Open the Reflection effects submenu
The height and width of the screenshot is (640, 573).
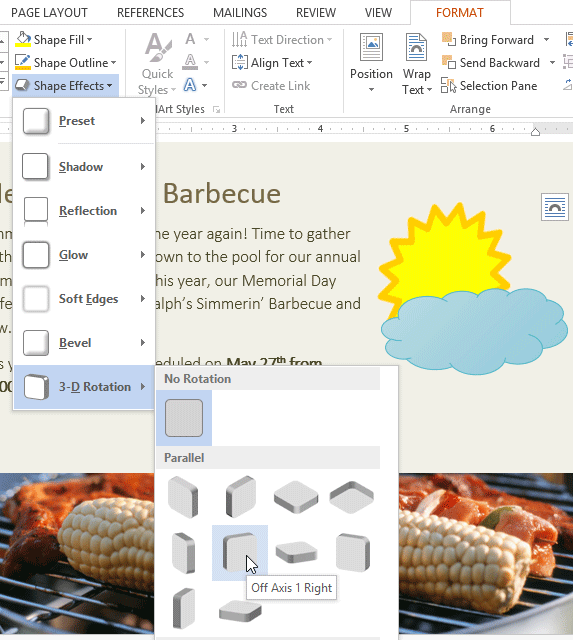click(84, 211)
